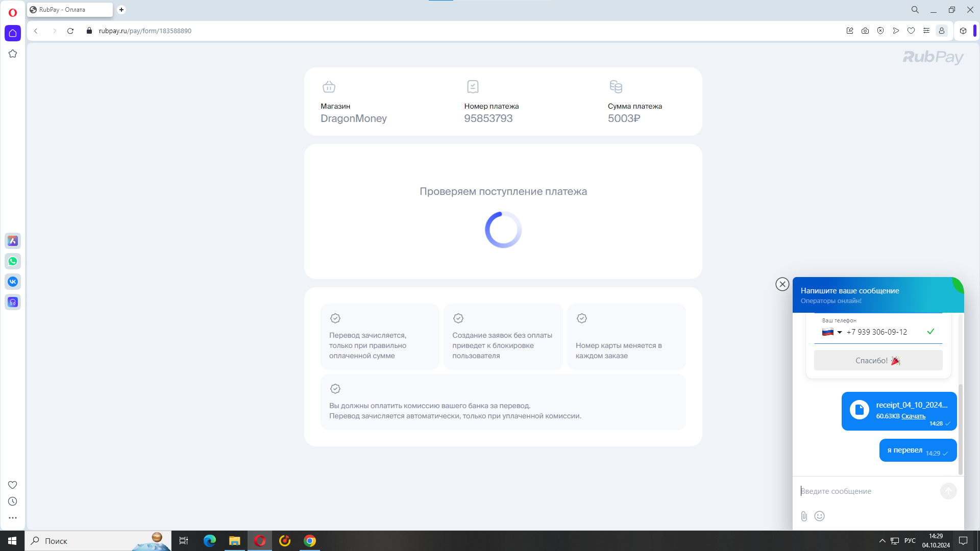This screenshot has height=551, width=980.
Task: Click the receipt file icon in chat
Action: point(860,410)
